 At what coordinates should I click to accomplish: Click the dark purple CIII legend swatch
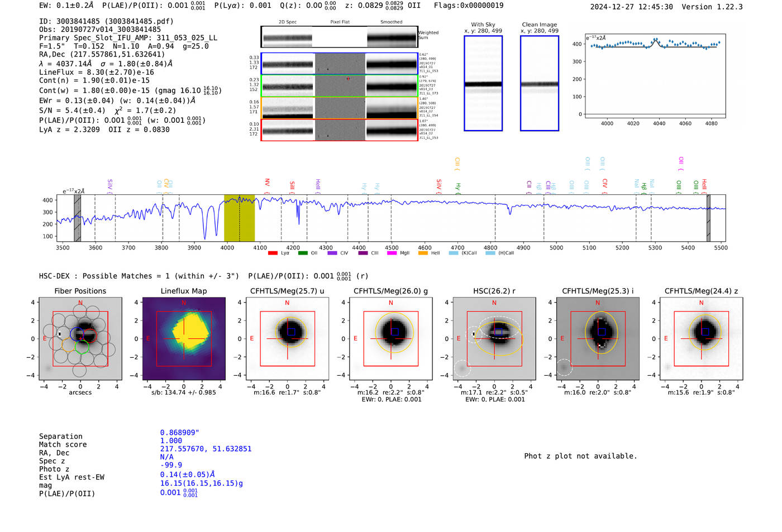click(x=363, y=253)
